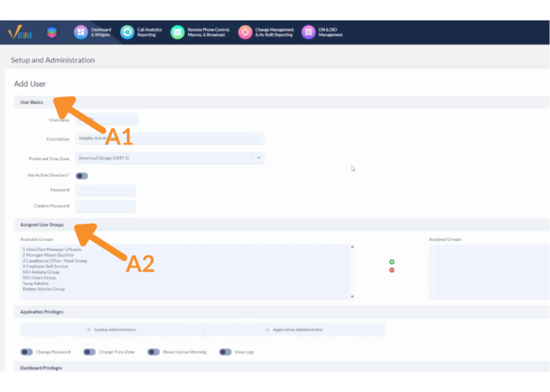The height and width of the screenshot is (392, 550).
Task: Select the Application Administrator radio option
Action: pyautogui.click(x=268, y=330)
